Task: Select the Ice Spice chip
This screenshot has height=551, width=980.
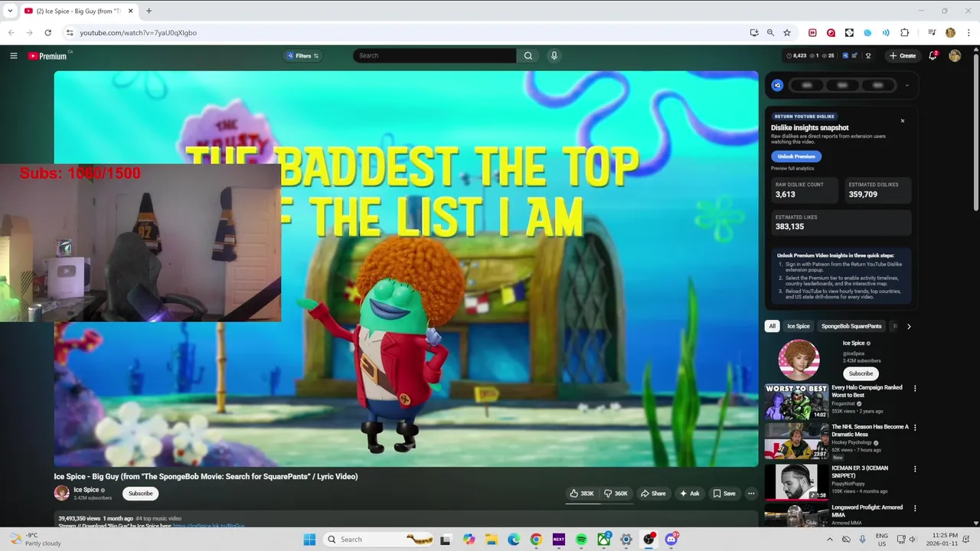Action: [798, 326]
